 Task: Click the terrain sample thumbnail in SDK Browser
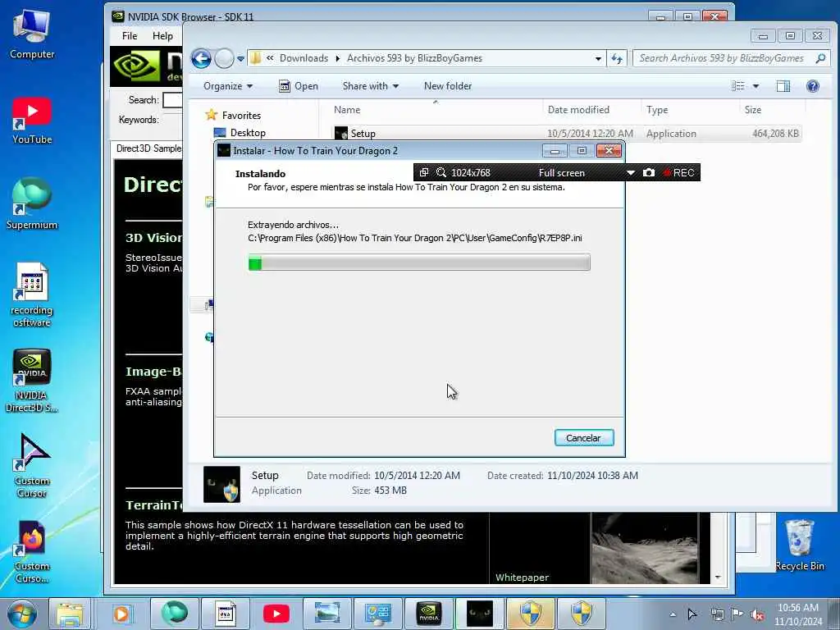coord(645,549)
